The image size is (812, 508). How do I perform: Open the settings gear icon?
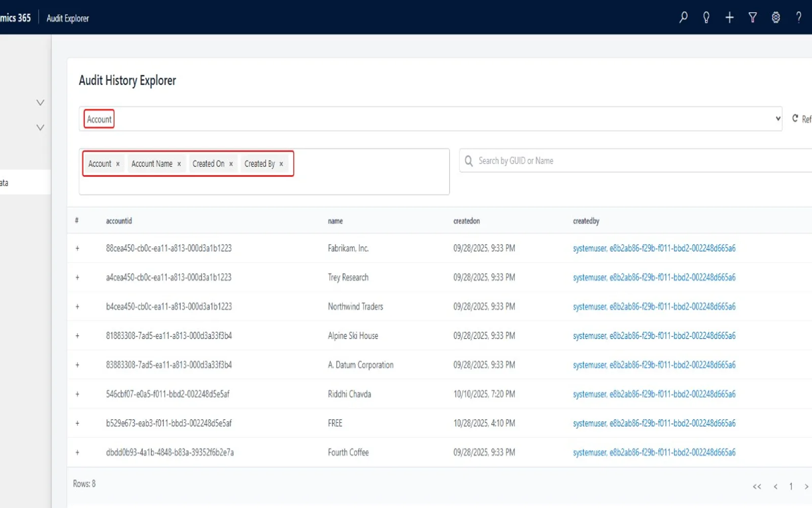[775, 18]
